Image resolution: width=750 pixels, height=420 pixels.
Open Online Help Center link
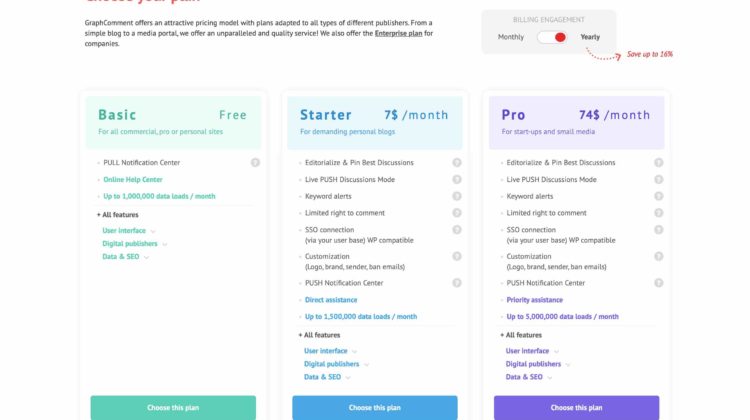click(x=133, y=179)
